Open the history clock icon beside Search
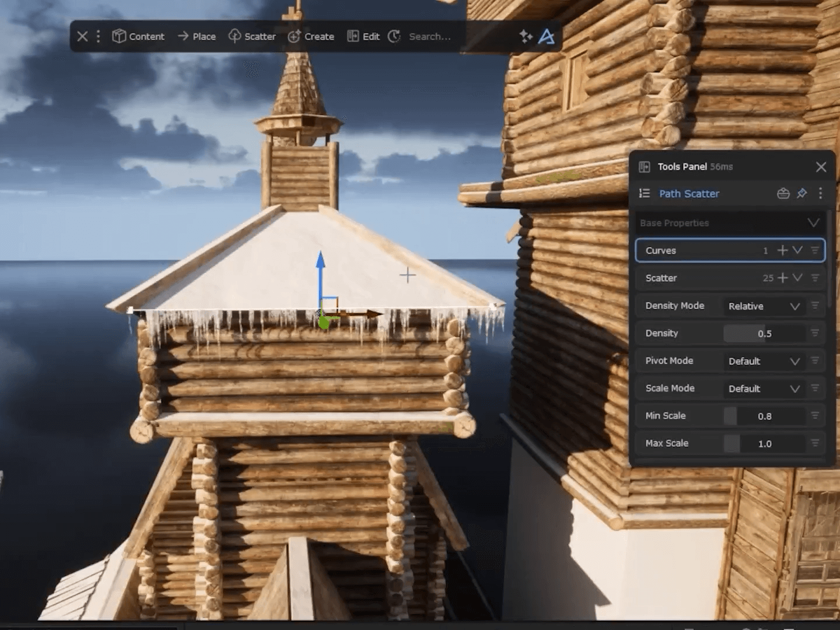This screenshot has width=840, height=630. tap(394, 36)
